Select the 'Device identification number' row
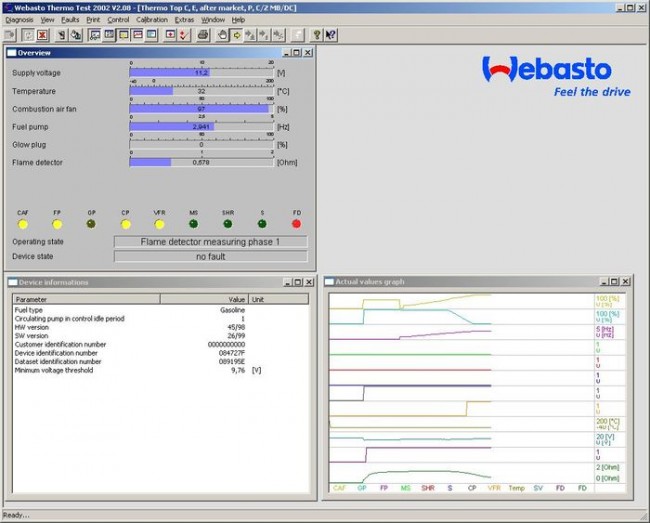Image resolution: width=650 pixels, height=523 pixels. click(161, 353)
